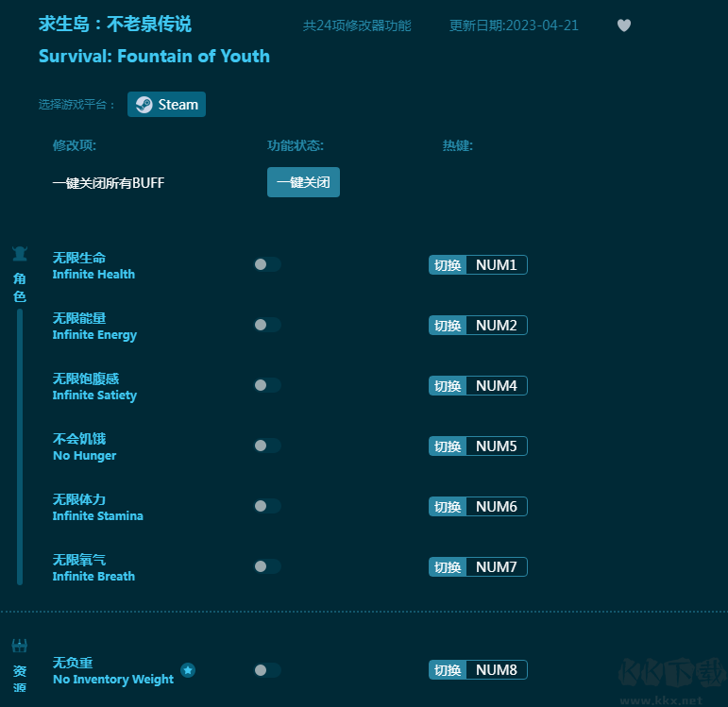Screen dimensions: 728x707
Task: Enable the Infinite Energy toggle
Action: (267, 325)
